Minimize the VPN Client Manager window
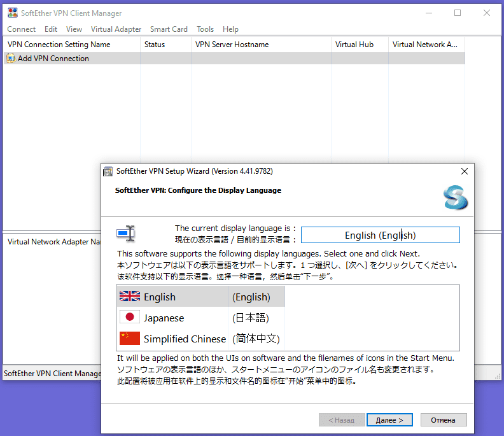The width and height of the screenshot is (504, 436). (429, 13)
